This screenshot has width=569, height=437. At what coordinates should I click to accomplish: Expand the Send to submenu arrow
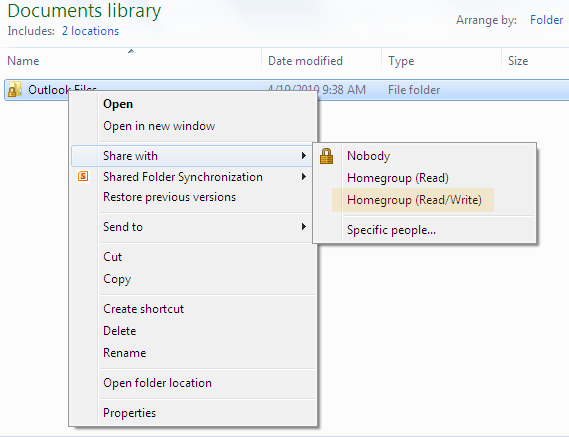click(x=304, y=227)
